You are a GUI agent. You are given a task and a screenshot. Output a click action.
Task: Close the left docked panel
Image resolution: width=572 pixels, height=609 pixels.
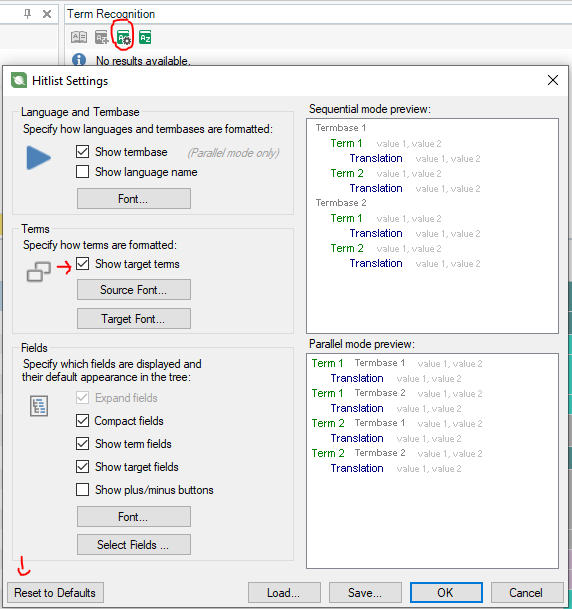pyautogui.click(x=47, y=14)
